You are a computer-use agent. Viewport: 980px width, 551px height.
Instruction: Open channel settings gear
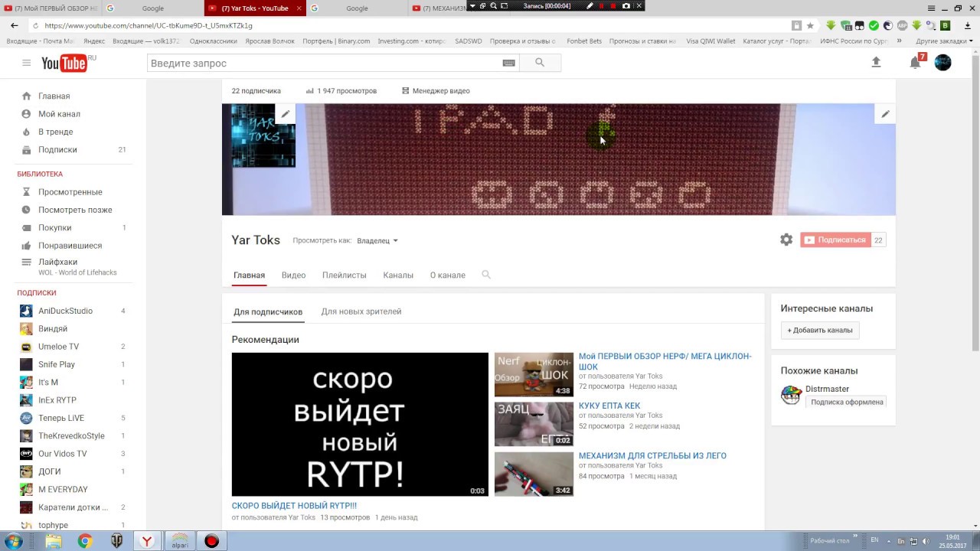786,240
